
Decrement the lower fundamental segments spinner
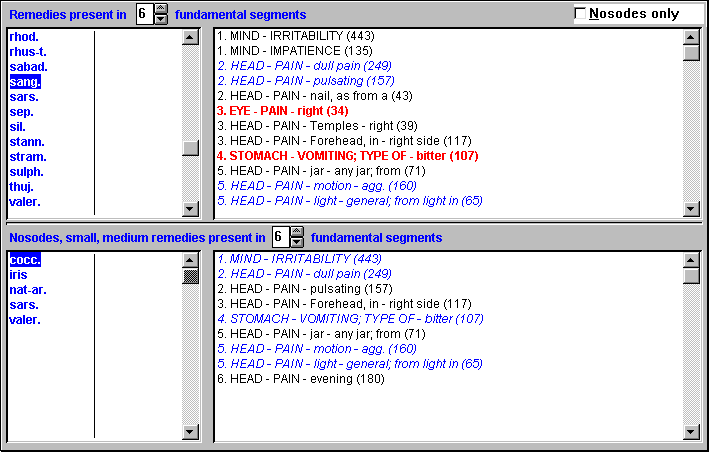[296, 243]
